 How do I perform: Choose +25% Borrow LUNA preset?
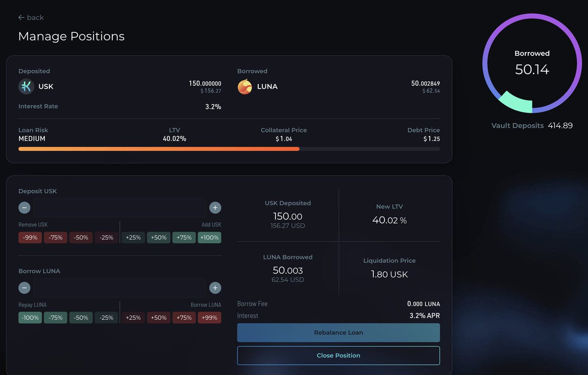(133, 318)
